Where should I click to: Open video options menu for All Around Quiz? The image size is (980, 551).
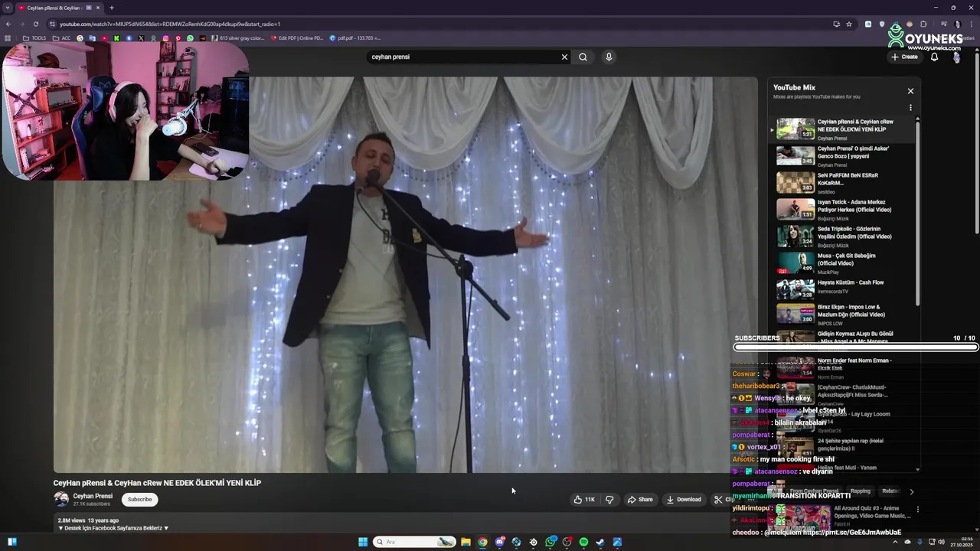pos(917,510)
